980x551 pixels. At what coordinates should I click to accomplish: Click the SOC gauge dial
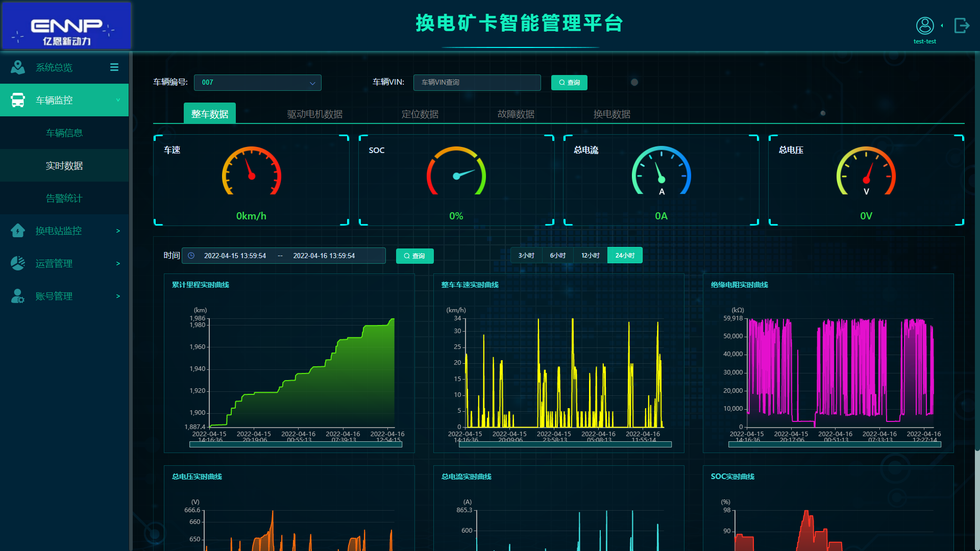(456, 171)
